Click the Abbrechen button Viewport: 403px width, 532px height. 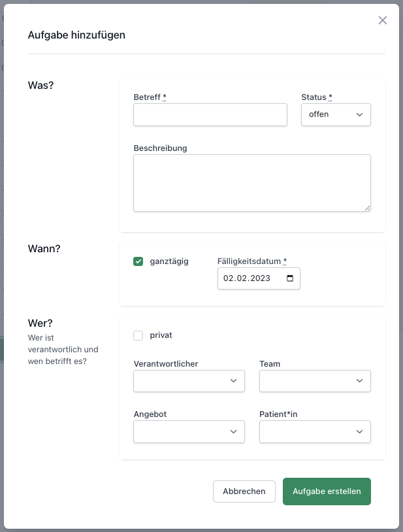[244, 491]
